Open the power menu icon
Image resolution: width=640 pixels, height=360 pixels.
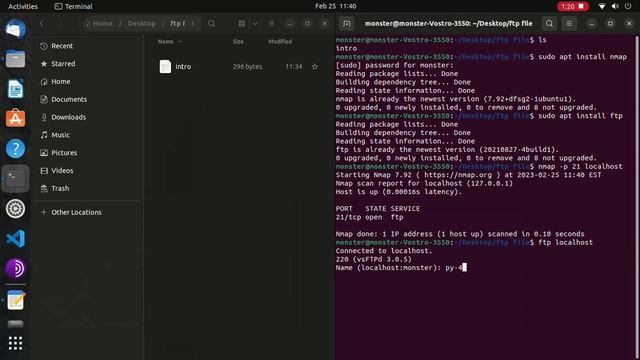click(x=628, y=6)
